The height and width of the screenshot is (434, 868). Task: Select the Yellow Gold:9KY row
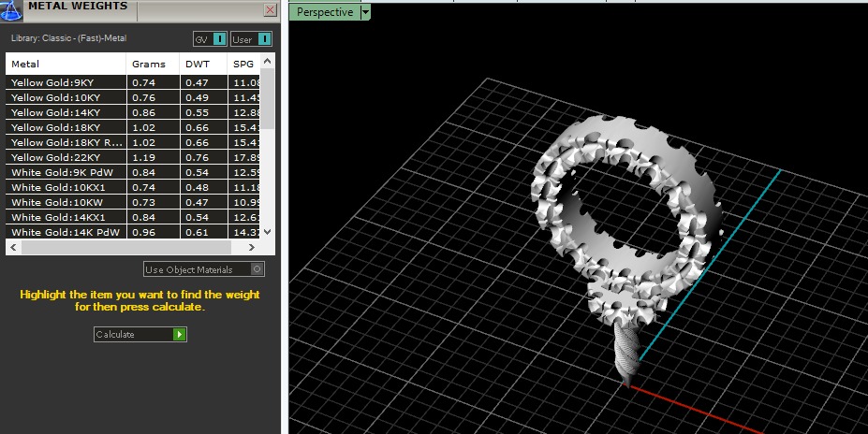click(133, 82)
